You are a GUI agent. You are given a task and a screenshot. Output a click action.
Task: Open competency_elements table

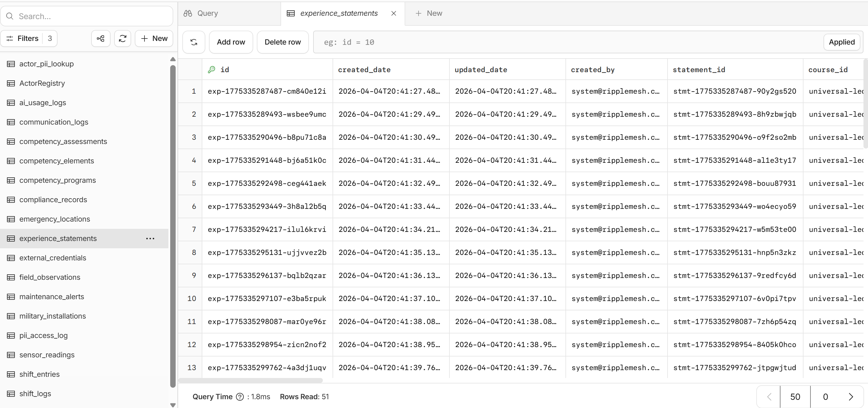tap(84, 161)
